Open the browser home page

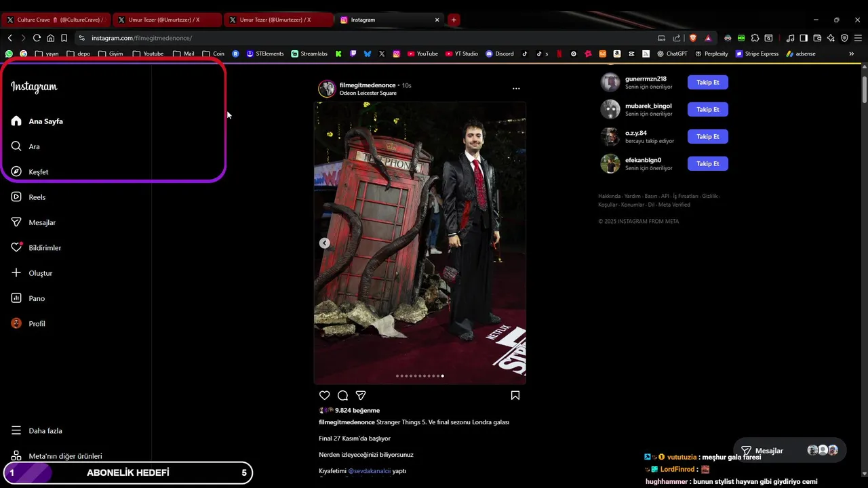pyautogui.click(x=50, y=38)
